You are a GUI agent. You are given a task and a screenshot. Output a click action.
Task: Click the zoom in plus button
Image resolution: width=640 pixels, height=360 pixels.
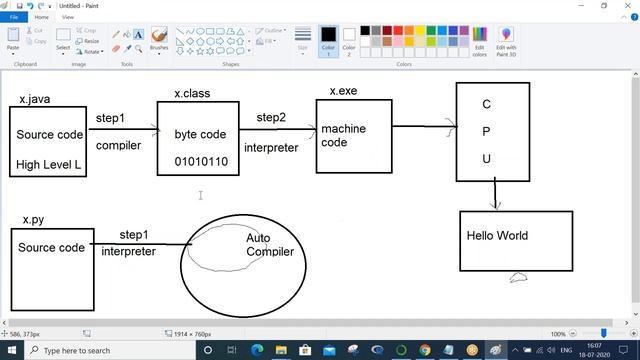pyautogui.click(x=633, y=333)
